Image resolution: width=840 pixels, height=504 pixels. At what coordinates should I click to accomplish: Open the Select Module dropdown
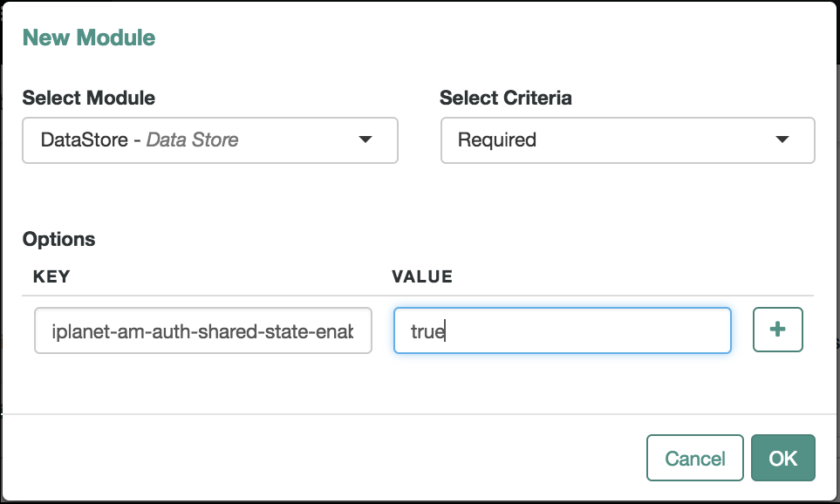click(x=210, y=140)
